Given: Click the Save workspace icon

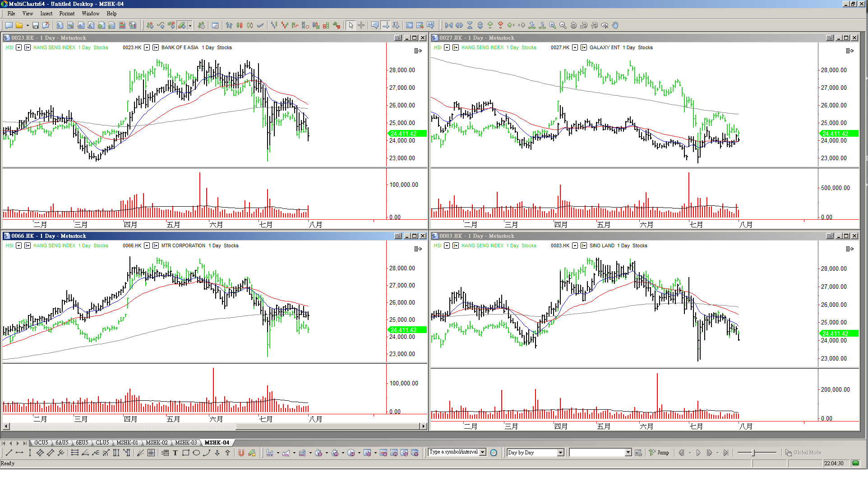Looking at the screenshot, I should (36, 26).
